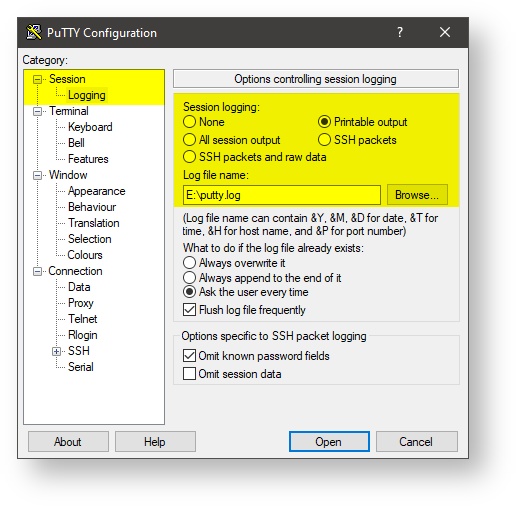
Task: Open the Behaviour settings
Action: [92, 207]
